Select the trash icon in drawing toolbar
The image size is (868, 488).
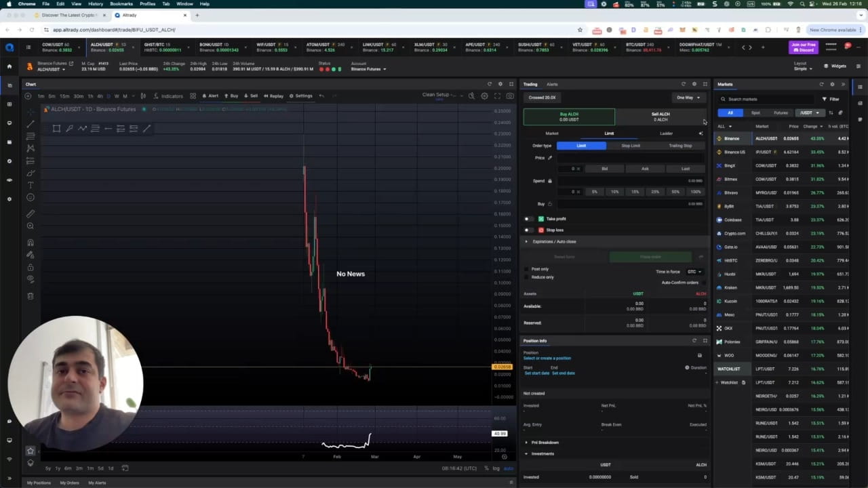point(31,296)
